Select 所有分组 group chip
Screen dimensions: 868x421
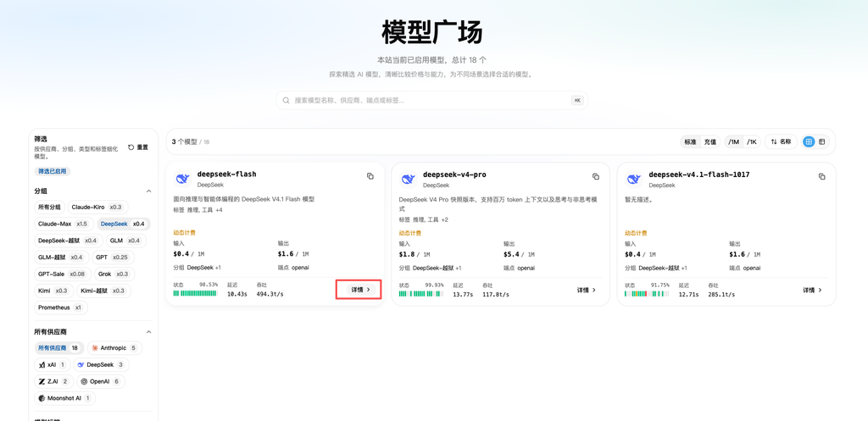click(50, 208)
